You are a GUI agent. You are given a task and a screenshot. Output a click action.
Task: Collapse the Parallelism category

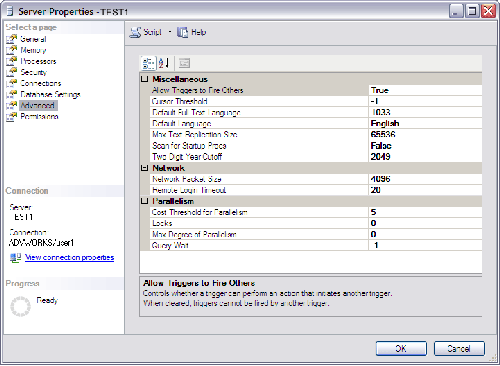click(x=144, y=201)
